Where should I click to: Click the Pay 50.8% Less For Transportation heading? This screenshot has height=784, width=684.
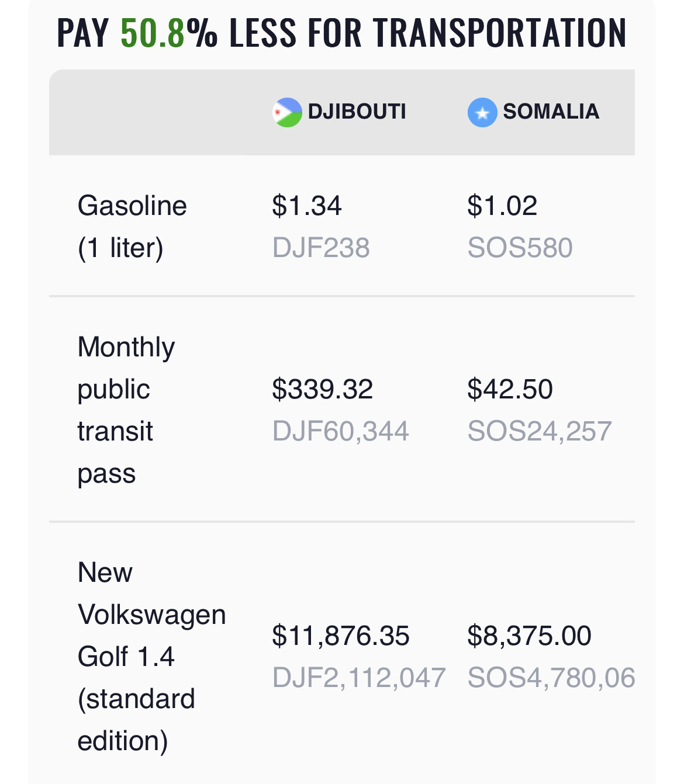point(342,33)
